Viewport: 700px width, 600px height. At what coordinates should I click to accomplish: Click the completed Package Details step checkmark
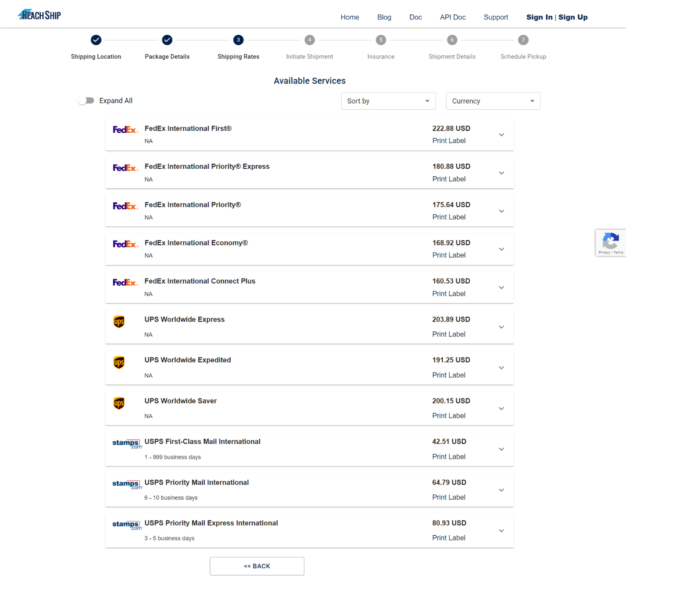pos(167,40)
